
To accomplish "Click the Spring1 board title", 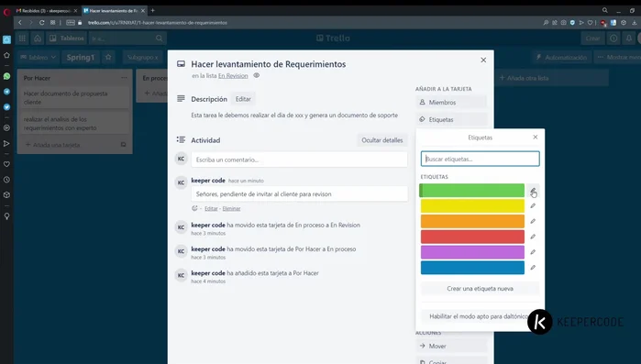I will (x=81, y=58).
